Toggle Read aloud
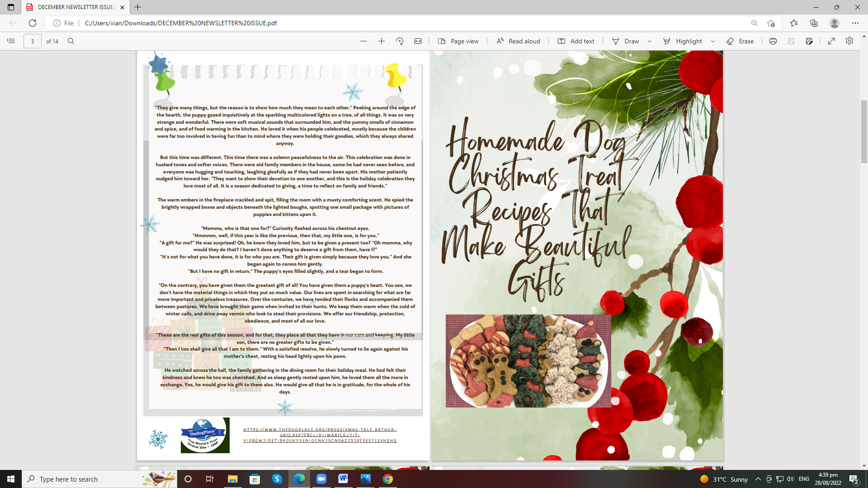The height and width of the screenshot is (488, 868). (x=518, y=41)
